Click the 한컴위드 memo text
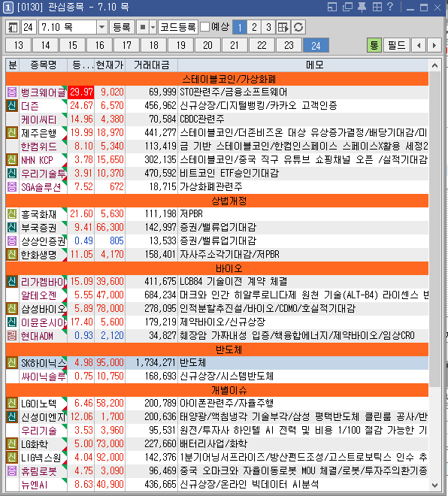Screen dimensions: 448x496 click(303, 147)
